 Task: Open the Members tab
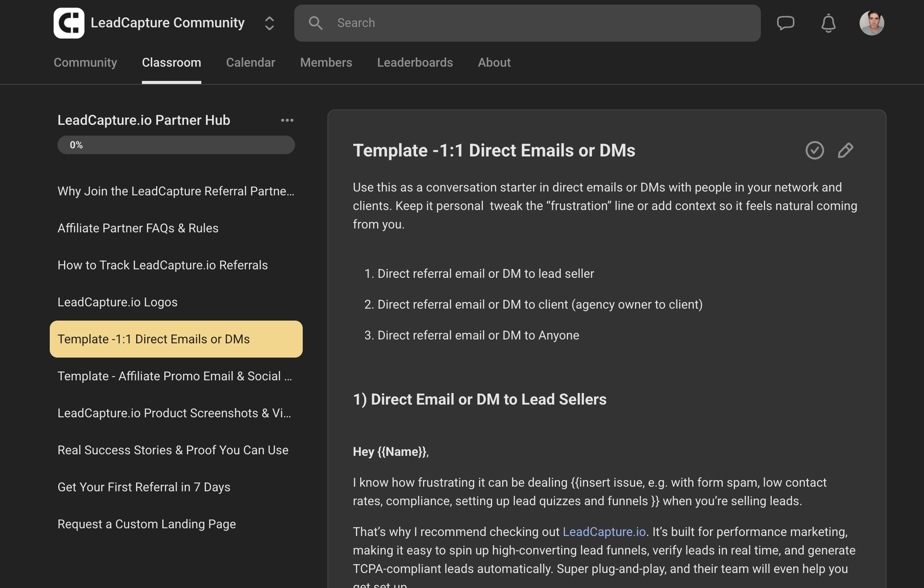pyautogui.click(x=326, y=62)
